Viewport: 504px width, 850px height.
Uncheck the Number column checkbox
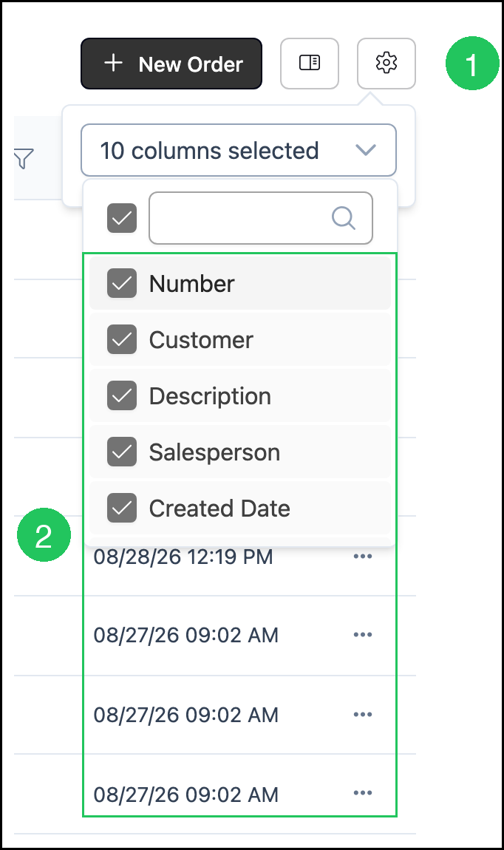click(x=122, y=283)
